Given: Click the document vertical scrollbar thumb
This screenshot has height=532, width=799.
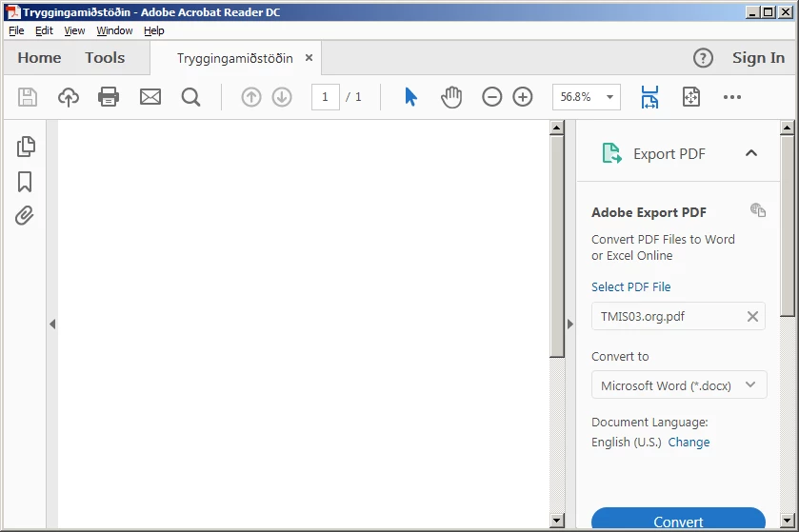Looking at the screenshot, I should click(557, 246).
